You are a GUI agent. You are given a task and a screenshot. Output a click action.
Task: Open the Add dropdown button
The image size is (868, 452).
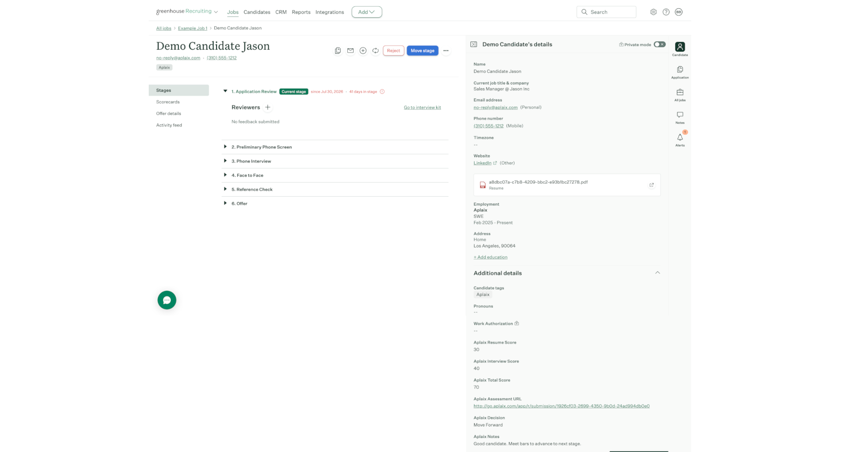367,12
